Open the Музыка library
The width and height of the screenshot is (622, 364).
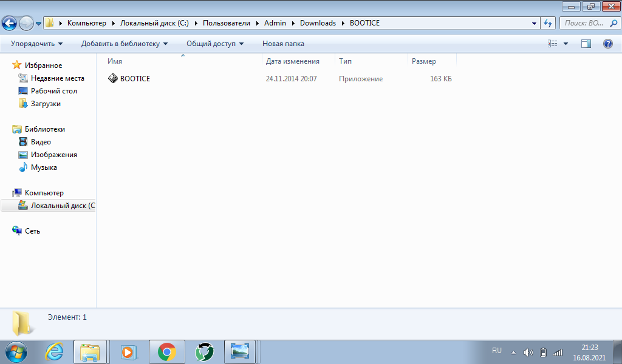coord(44,167)
